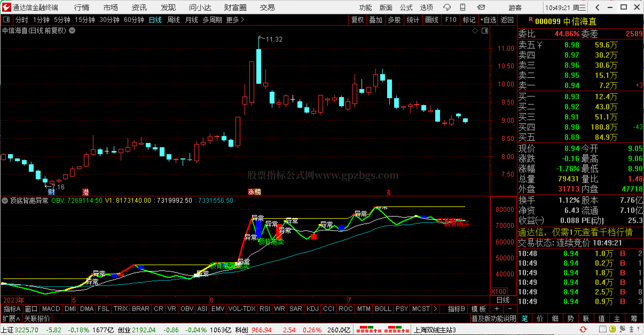The image size is (644, 335).
Task: Open dropdown next to 中信海直 chart title
Action: point(72,31)
